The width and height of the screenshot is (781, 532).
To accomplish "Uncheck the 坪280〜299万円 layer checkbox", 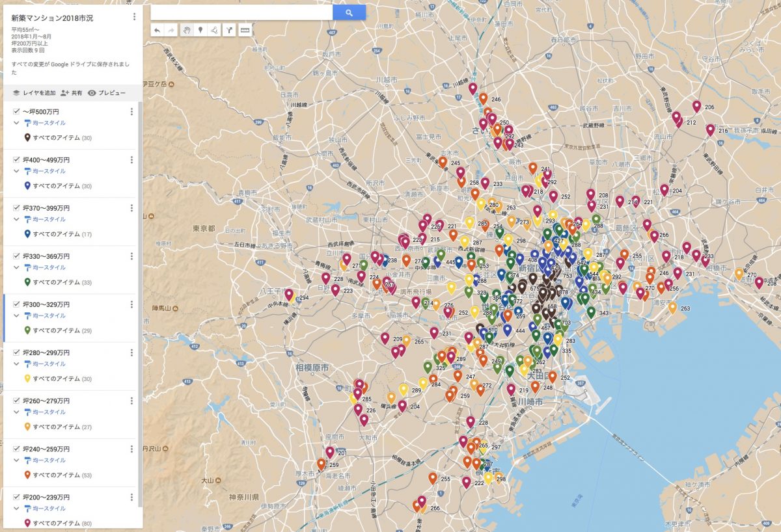I will 16,352.
